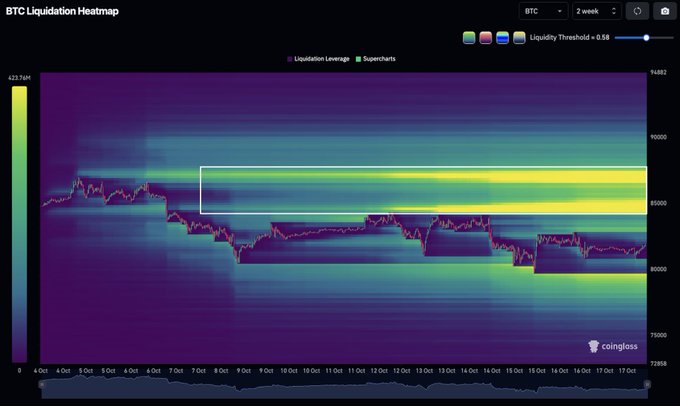Click the refresh chart icon
680x406 pixels.
coord(637,11)
